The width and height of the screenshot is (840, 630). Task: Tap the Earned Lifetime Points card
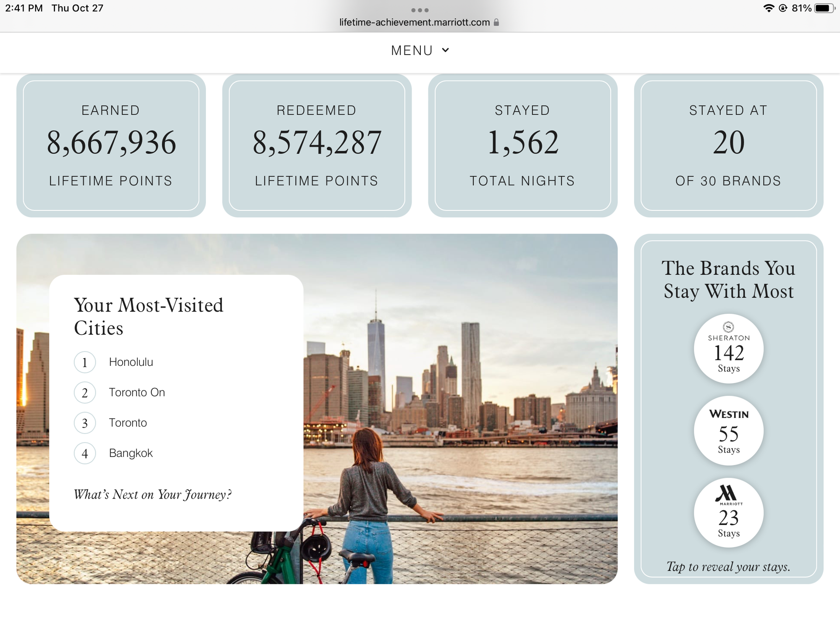111,145
